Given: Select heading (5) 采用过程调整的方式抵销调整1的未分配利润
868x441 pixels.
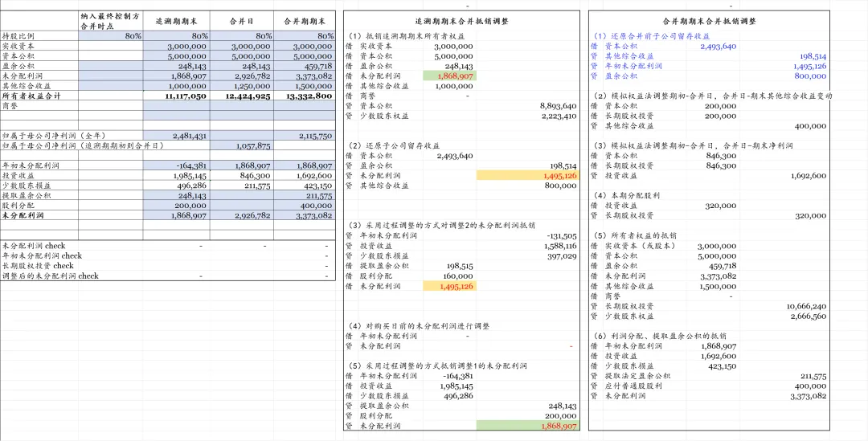Looking at the screenshot, I should 438,365.
